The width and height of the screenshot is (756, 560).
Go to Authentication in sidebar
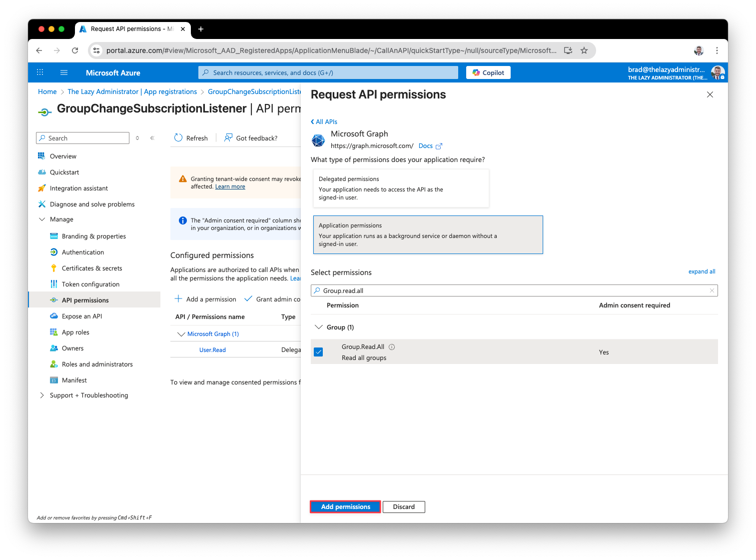(x=83, y=252)
